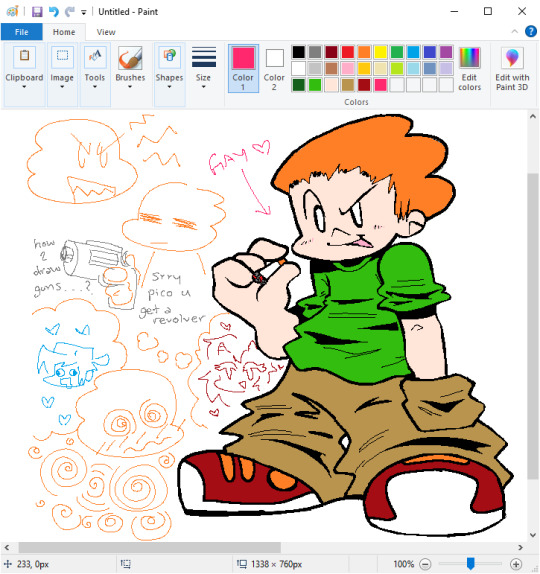Click horizontal scrollbar right arrow
The image size is (540, 574).
point(521,547)
